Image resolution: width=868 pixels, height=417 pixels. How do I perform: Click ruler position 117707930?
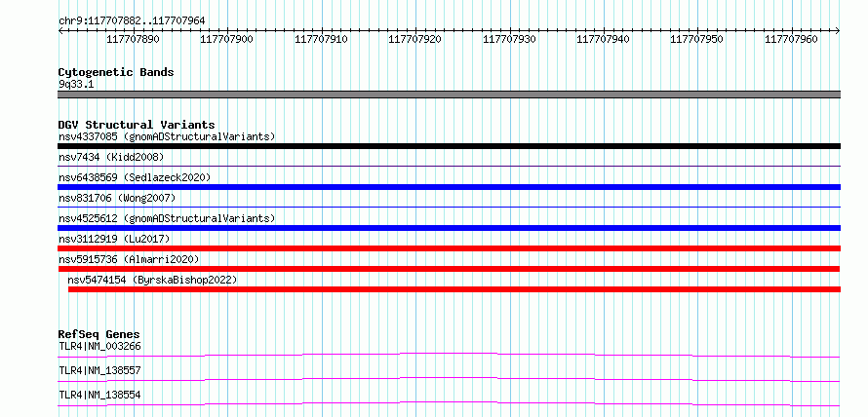point(509,40)
